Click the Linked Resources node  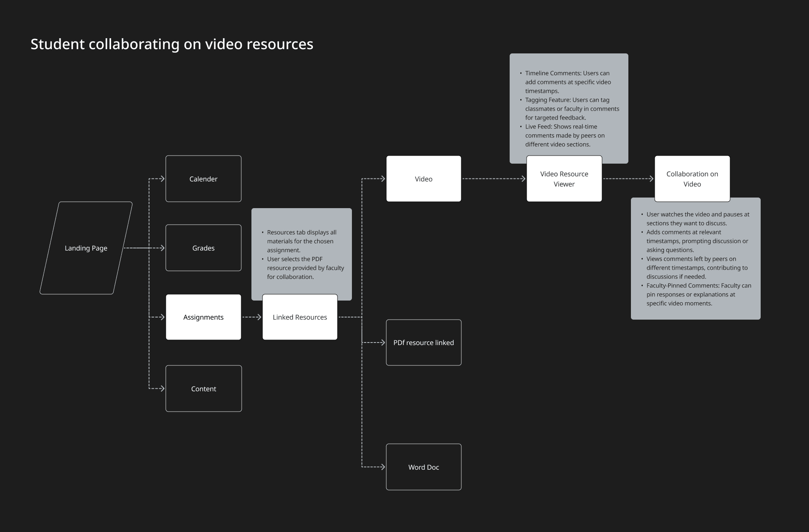300,317
